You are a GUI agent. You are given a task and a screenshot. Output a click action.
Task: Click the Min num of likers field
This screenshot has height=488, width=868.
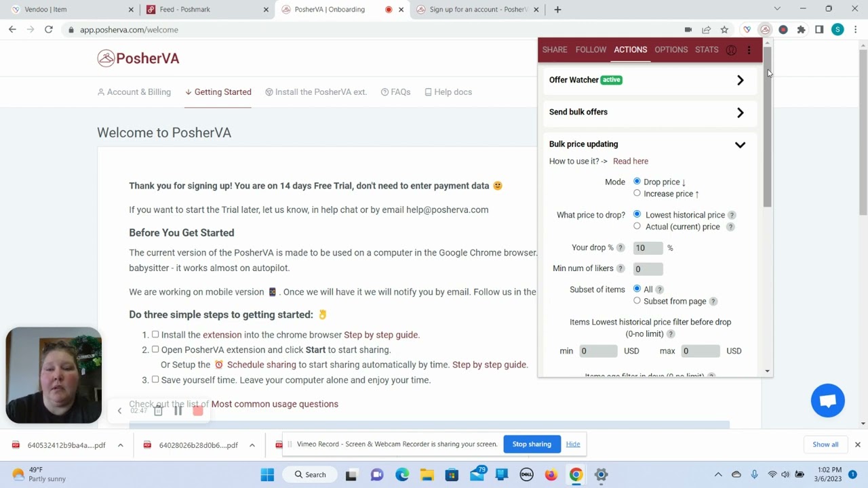pos(648,269)
